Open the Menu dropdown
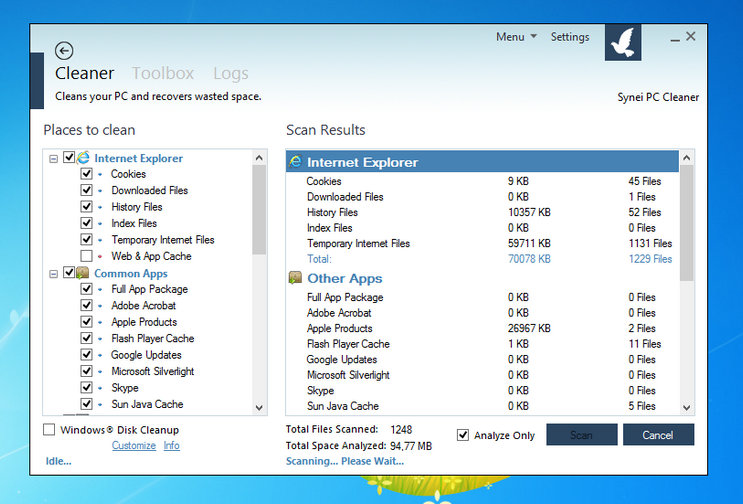Screen dimensions: 743x504 [x=516, y=36]
